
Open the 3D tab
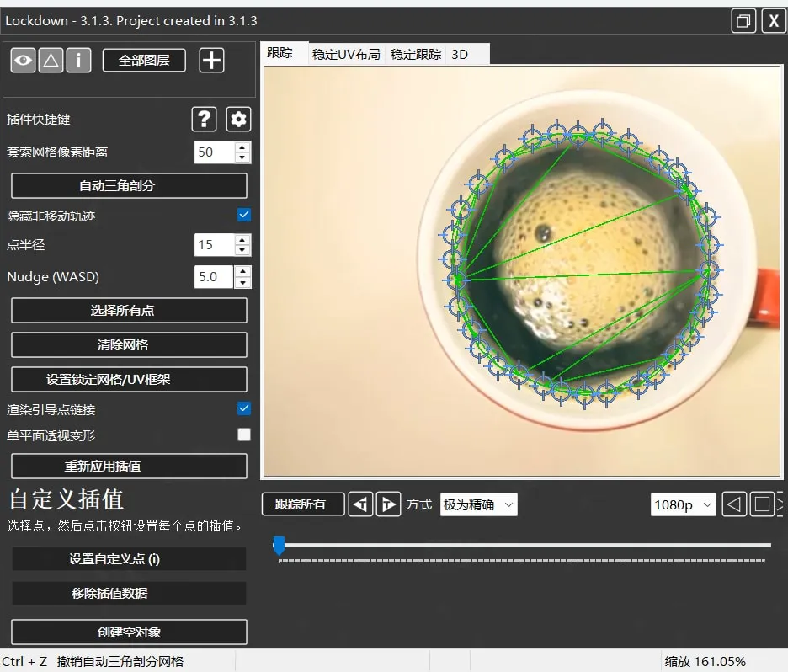(x=460, y=55)
